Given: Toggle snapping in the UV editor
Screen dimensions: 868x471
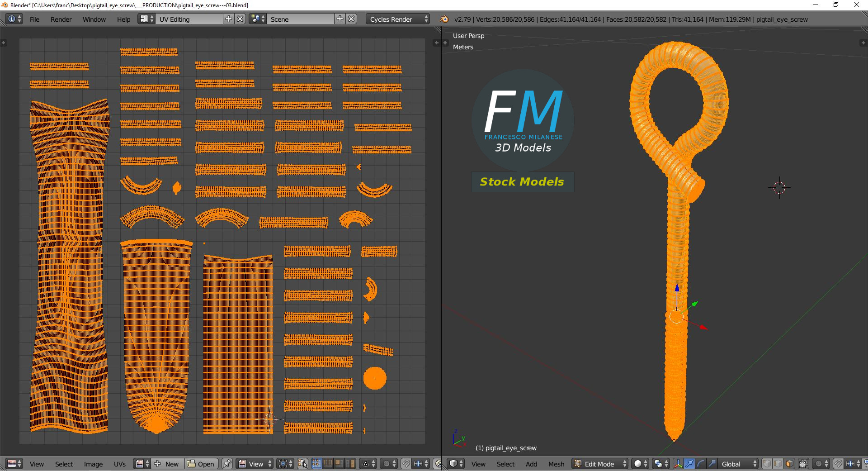Looking at the screenshot, I should point(406,464).
